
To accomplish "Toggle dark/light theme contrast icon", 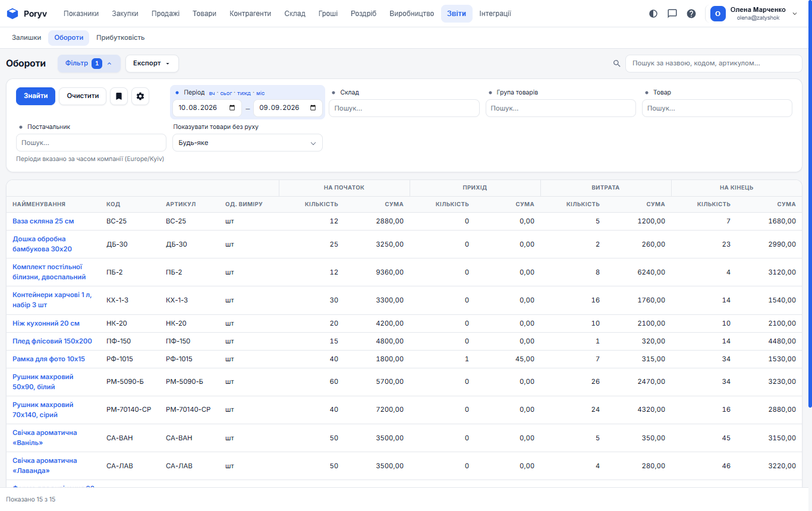I will point(653,14).
